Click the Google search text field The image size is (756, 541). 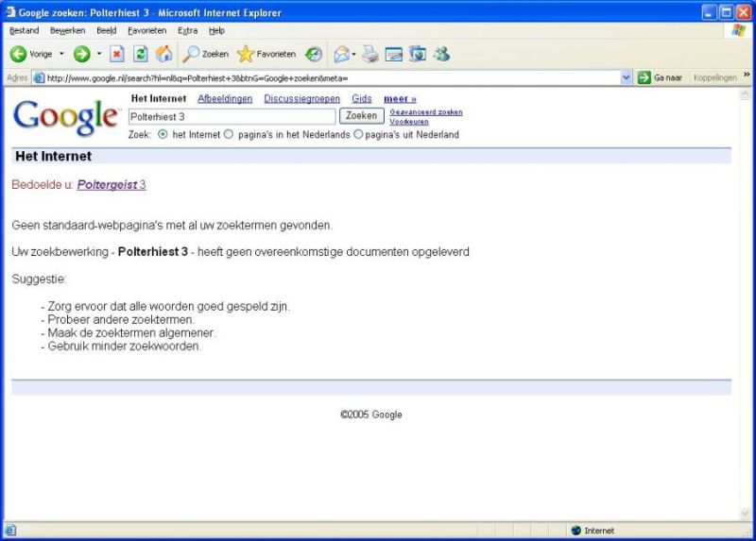tap(232, 116)
